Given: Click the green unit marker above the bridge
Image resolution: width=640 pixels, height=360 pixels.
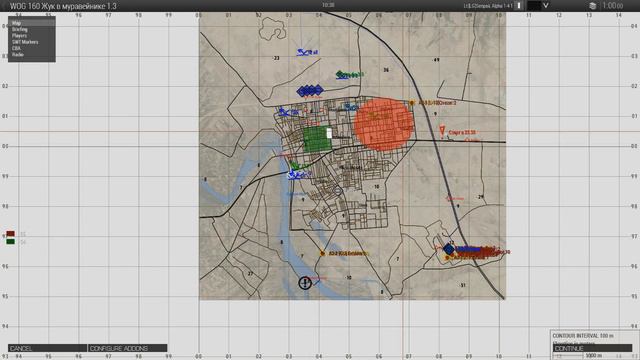Looking at the screenshot, I should coord(294,166).
